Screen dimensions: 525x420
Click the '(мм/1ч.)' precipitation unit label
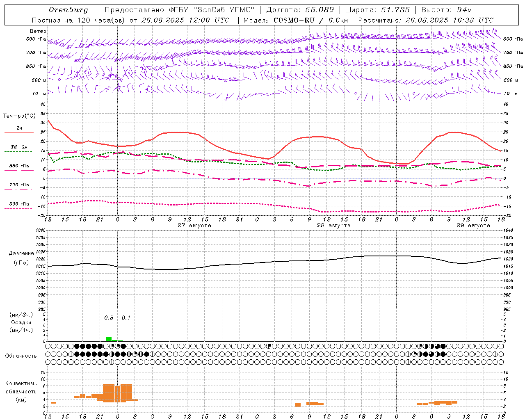coord(21,330)
